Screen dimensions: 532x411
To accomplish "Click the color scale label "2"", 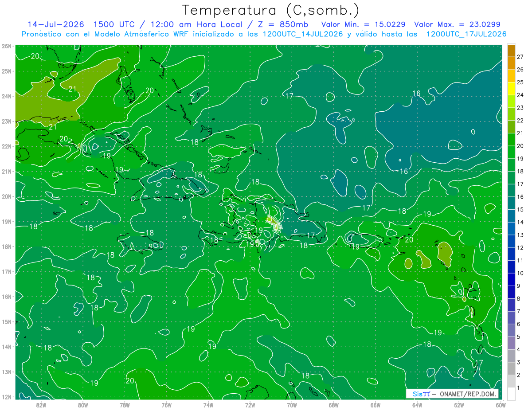I will (x=519, y=375).
